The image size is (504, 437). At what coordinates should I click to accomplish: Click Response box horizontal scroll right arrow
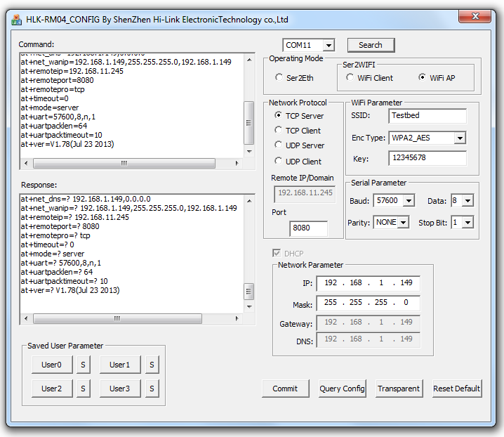coord(237,318)
